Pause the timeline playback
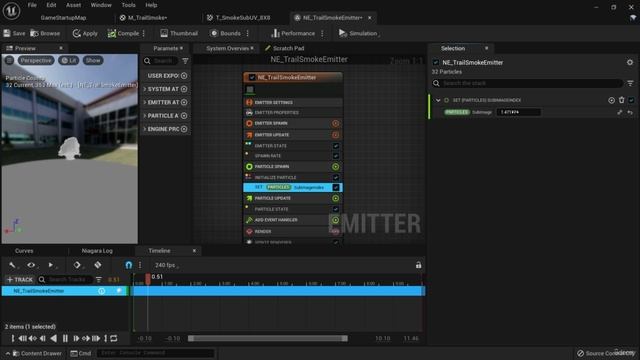The height and width of the screenshot is (360, 640). [65, 338]
